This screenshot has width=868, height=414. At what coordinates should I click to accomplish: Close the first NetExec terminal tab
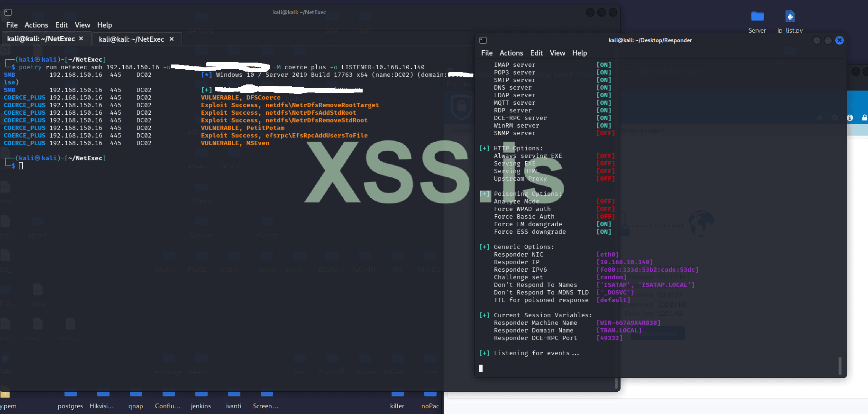click(x=81, y=39)
